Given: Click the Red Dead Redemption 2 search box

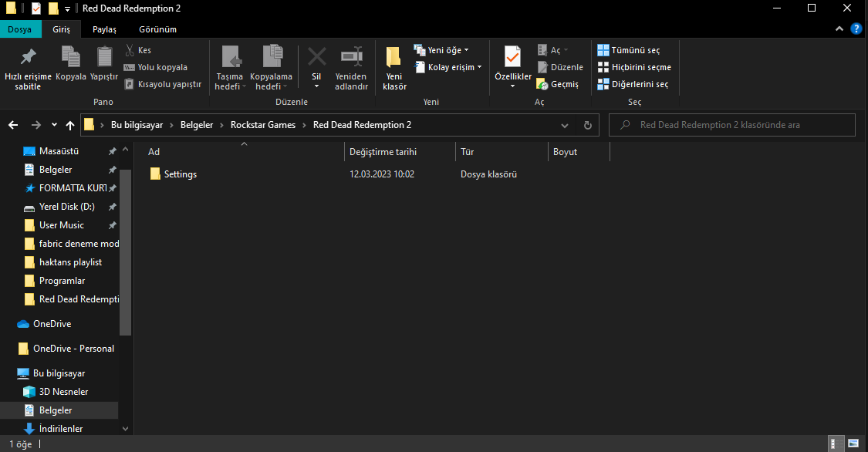Looking at the screenshot, I should click(732, 125).
